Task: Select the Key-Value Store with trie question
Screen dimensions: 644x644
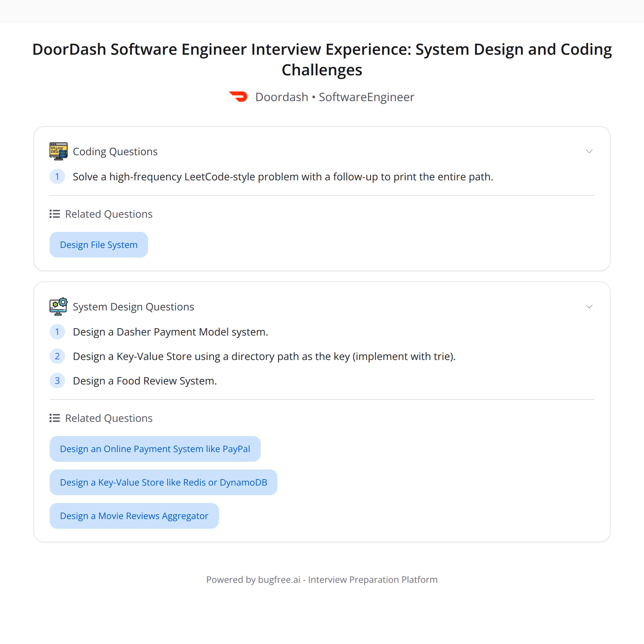Action: [264, 356]
